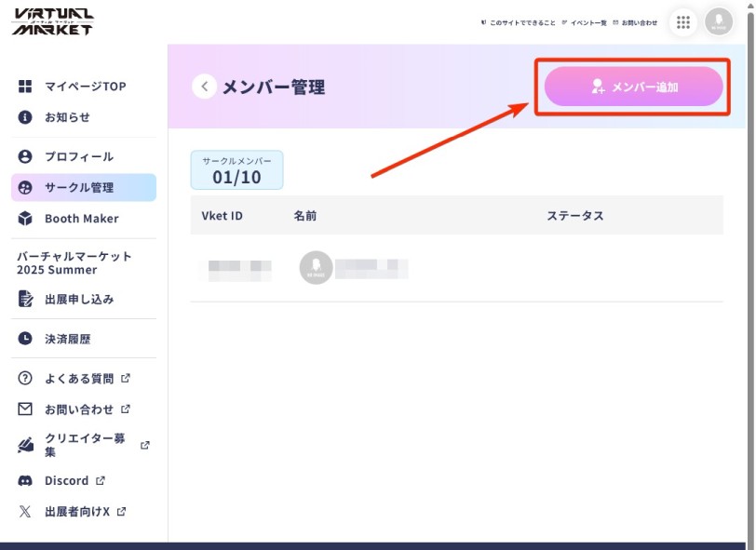
Task: Open 出展申し込み in the sidebar
Action: [79, 299]
